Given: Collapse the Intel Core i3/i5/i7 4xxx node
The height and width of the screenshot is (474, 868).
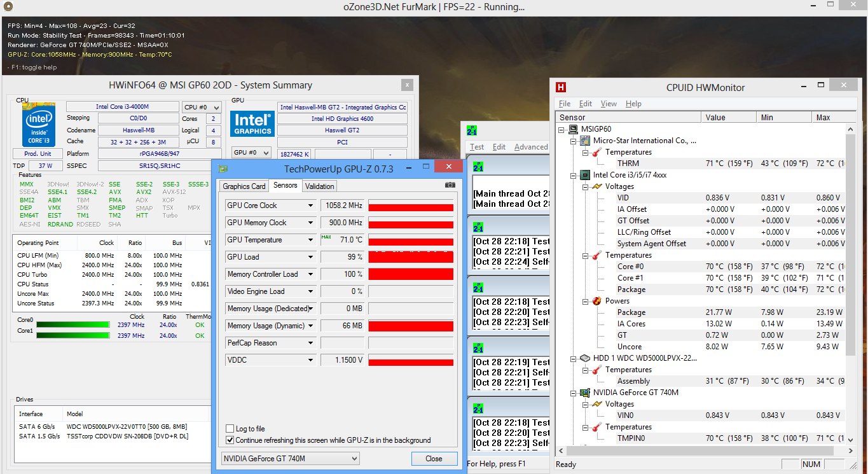Looking at the screenshot, I should (574, 175).
